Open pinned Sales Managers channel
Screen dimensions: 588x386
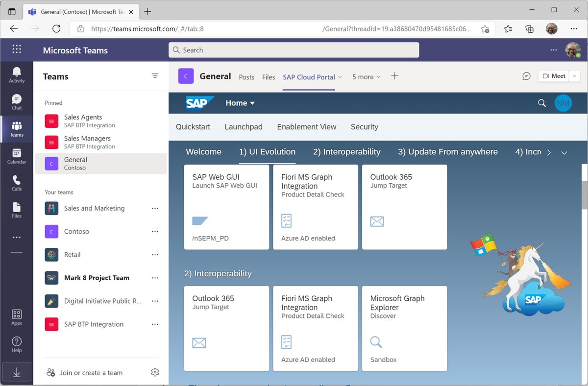[x=101, y=142]
